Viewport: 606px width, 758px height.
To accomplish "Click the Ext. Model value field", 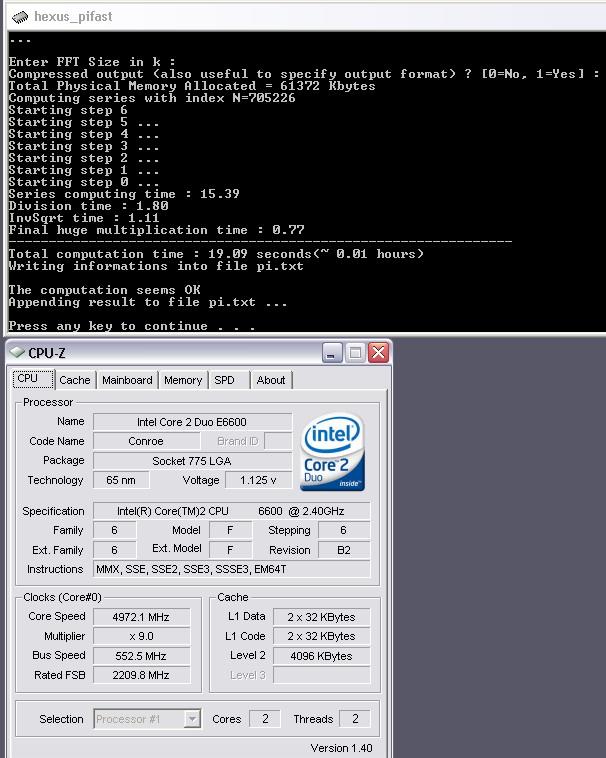I will click(x=231, y=550).
